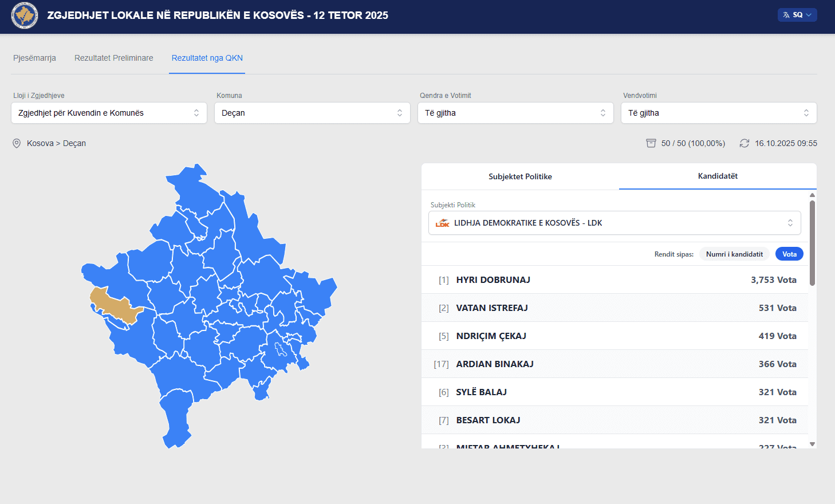This screenshot has height=504, width=835.
Task: Click scroll down arrow in candidates list
Action: pos(812,444)
